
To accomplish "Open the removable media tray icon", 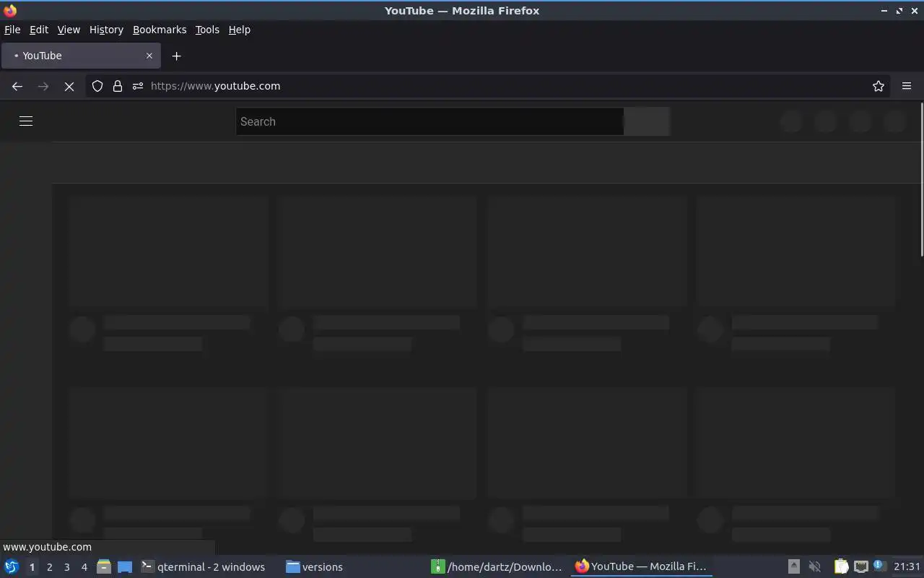I will pyautogui.click(x=793, y=567).
